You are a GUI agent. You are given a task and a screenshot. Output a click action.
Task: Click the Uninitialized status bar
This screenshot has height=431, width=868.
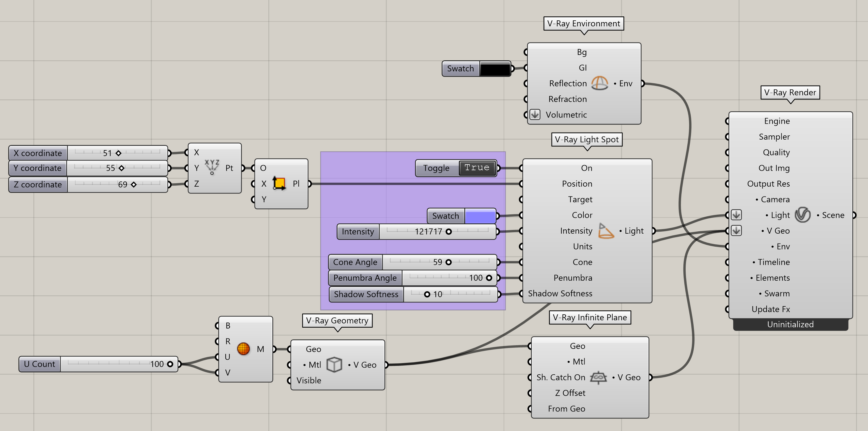[790, 324]
